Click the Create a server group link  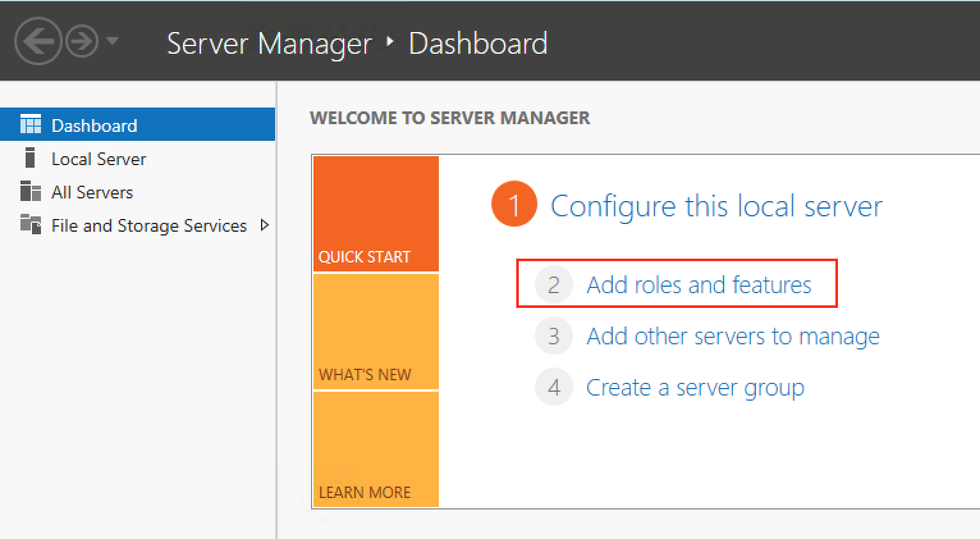point(695,388)
